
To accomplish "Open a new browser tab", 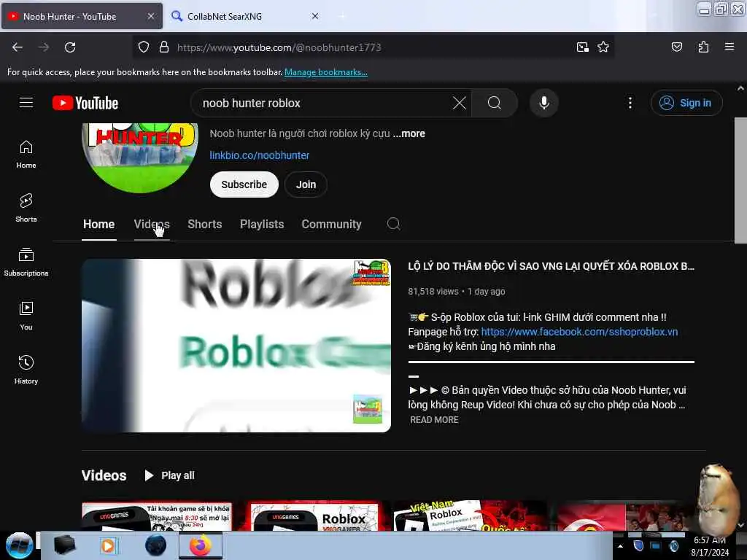I will coord(342,16).
